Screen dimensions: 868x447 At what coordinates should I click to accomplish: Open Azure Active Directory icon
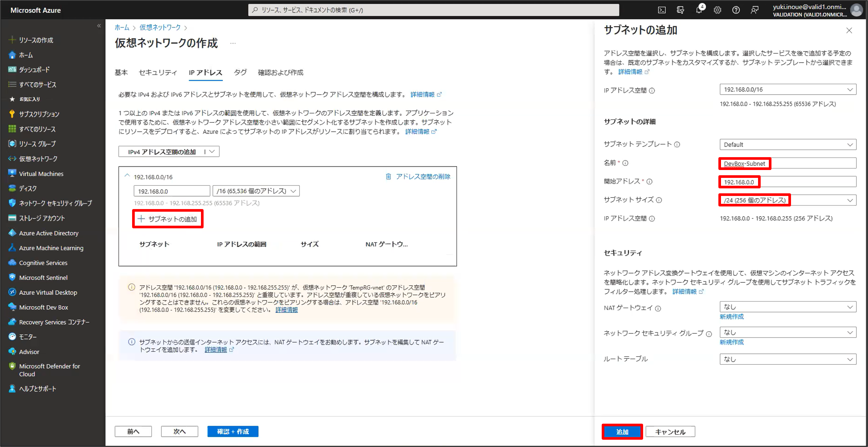(12, 232)
